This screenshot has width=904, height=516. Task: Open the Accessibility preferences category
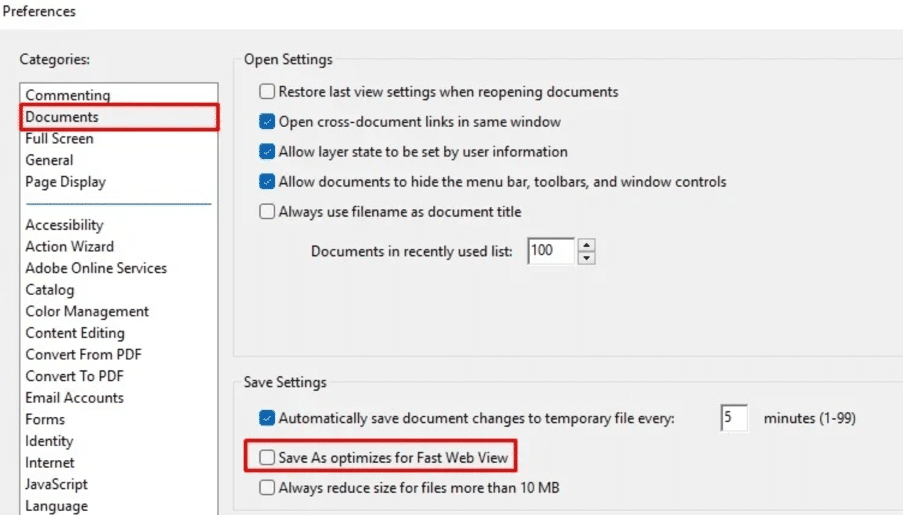pos(64,225)
